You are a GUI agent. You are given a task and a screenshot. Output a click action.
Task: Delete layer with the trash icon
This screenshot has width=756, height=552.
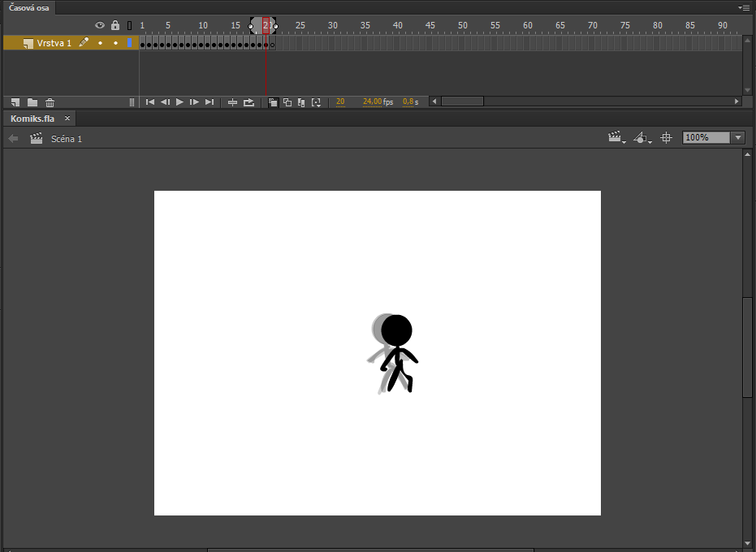tap(50, 102)
